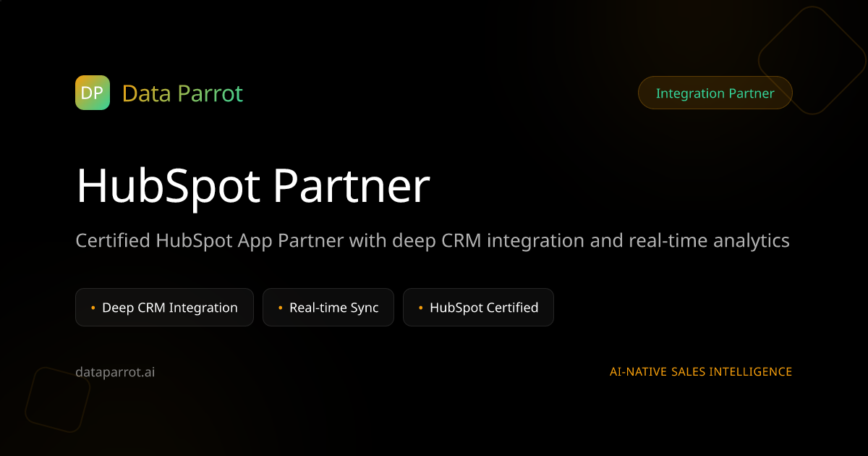Toggle the Real-time Sync chip

[328, 307]
